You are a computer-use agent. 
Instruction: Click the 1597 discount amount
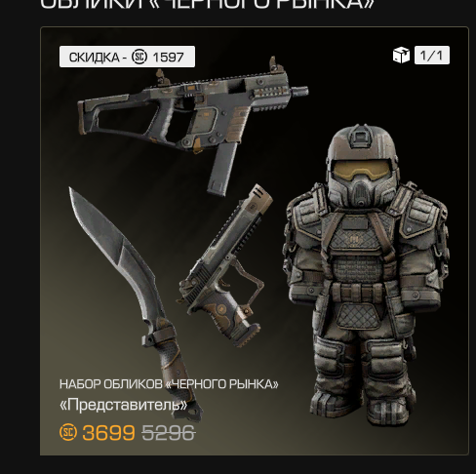tap(168, 58)
